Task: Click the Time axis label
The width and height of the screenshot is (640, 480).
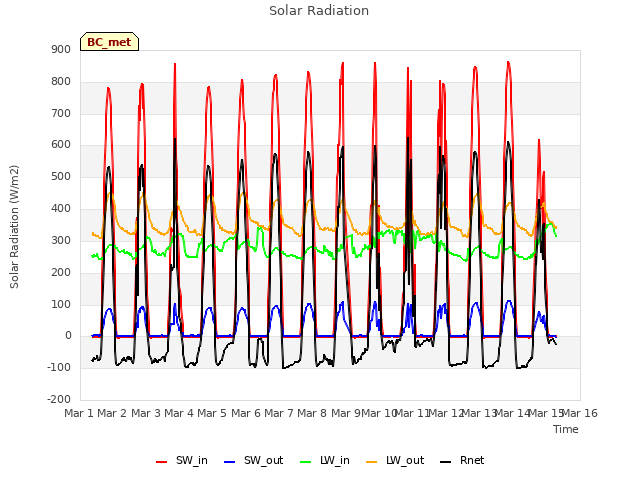Action: [566, 429]
